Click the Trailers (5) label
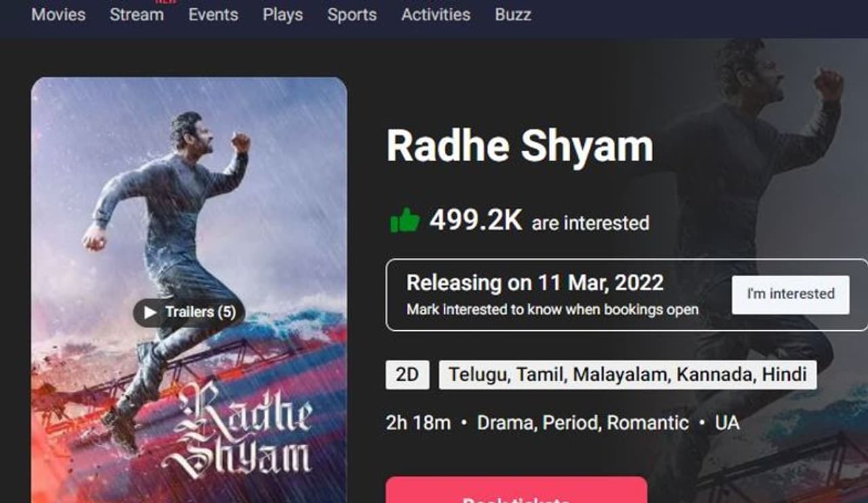 [200, 312]
